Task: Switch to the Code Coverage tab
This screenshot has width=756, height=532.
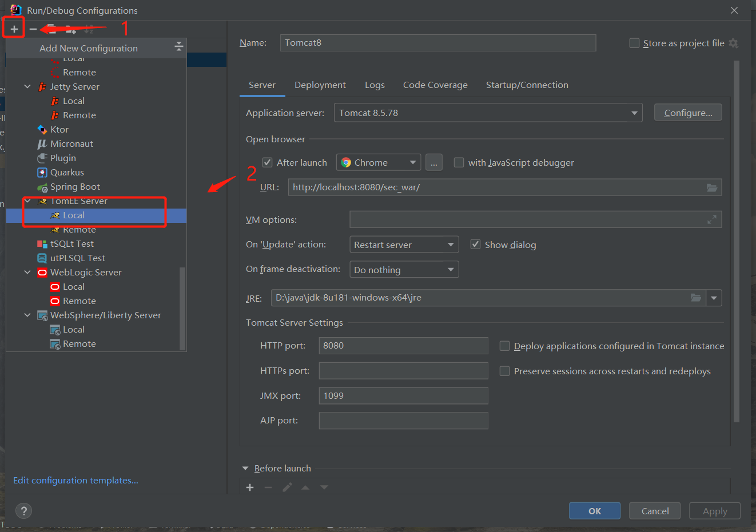Action: point(435,85)
